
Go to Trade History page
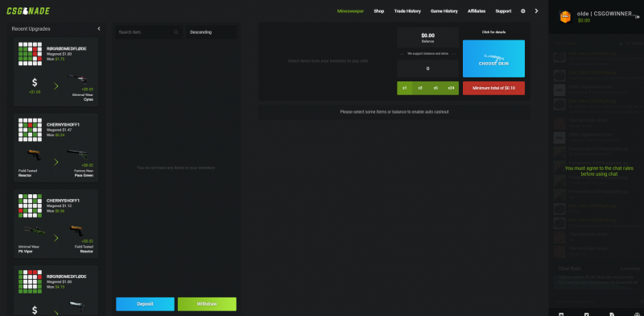tap(407, 11)
